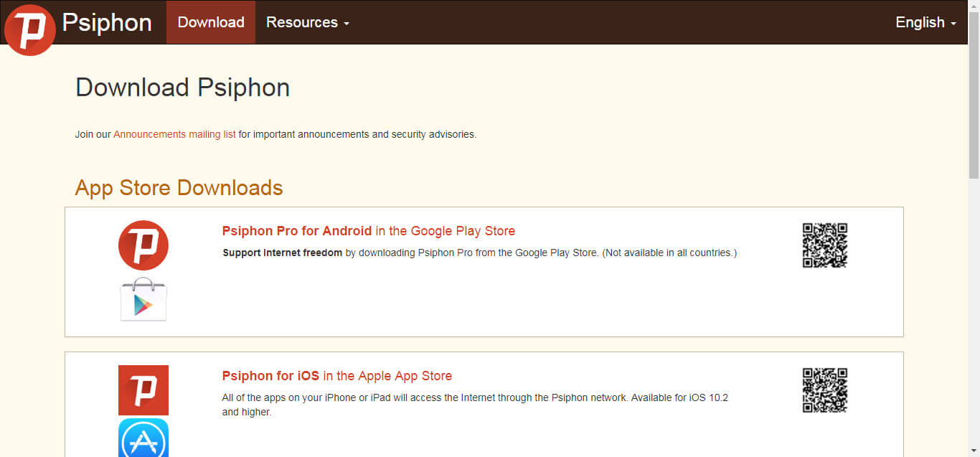The height and width of the screenshot is (457, 980).
Task: Open Psiphon Pro for Android link
Action: coord(369,231)
